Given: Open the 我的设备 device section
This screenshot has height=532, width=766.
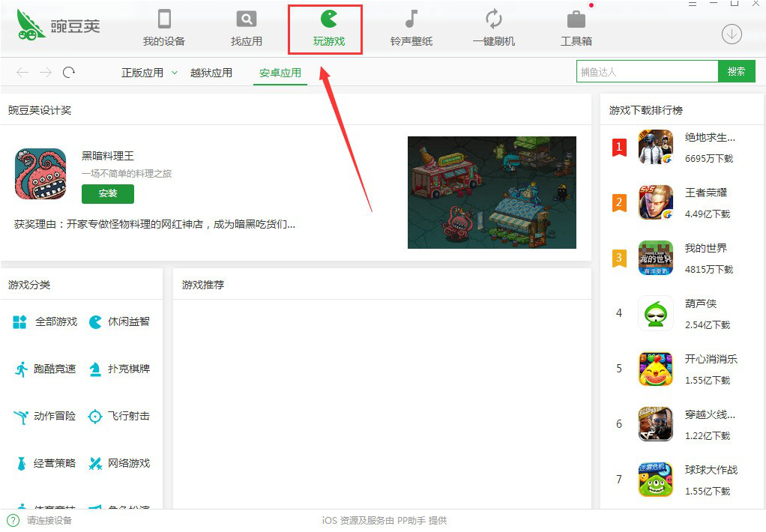Looking at the screenshot, I should (x=164, y=28).
